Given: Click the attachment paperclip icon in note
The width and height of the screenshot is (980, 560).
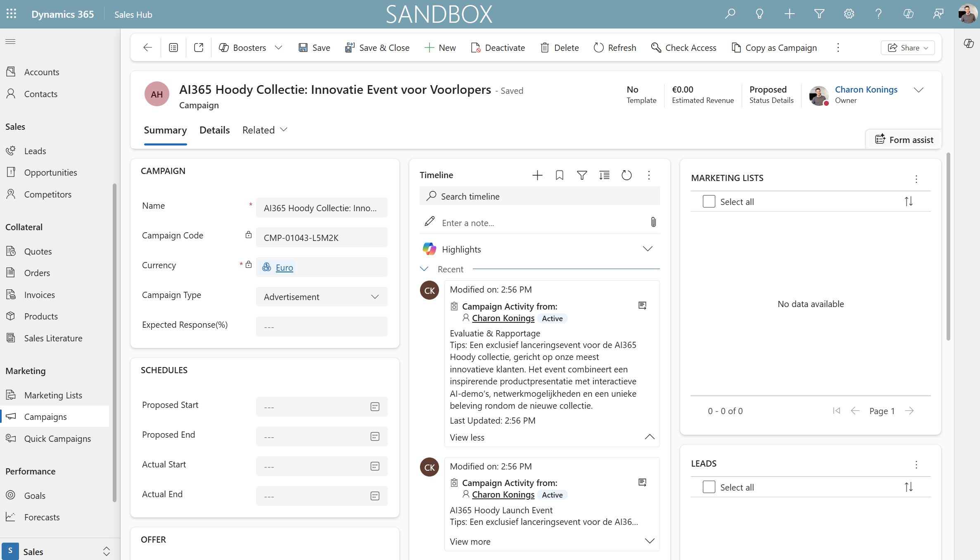Looking at the screenshot, I should point(653,222).
